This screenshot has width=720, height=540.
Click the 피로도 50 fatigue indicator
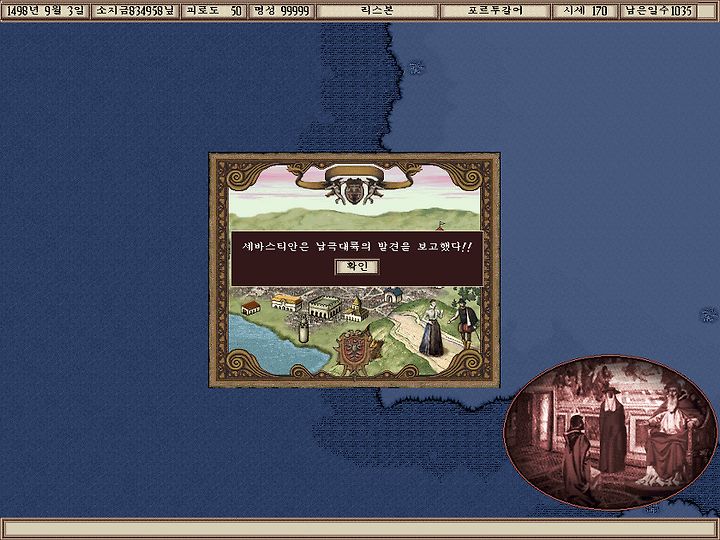(x=214, y=11)
